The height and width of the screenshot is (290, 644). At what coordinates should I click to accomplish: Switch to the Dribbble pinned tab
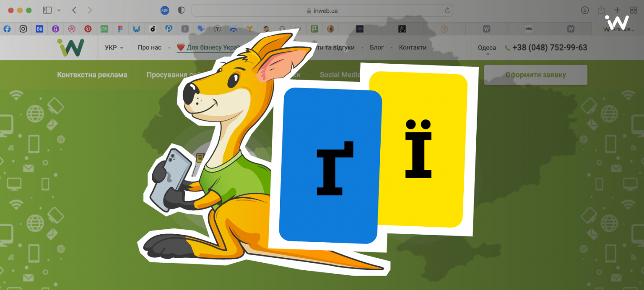(72, 29)
